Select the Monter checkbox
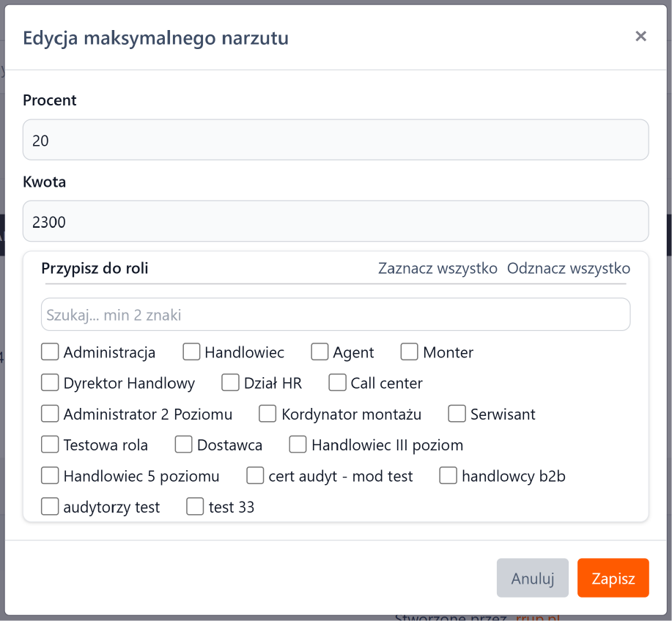Screen dimensions: 672x621 pyautogui.click(x=410, y=352)
